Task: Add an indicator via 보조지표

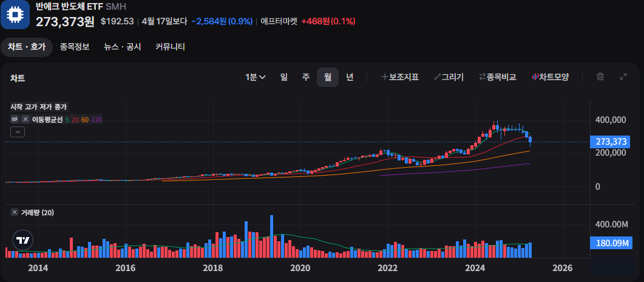Action: [400, 77]
